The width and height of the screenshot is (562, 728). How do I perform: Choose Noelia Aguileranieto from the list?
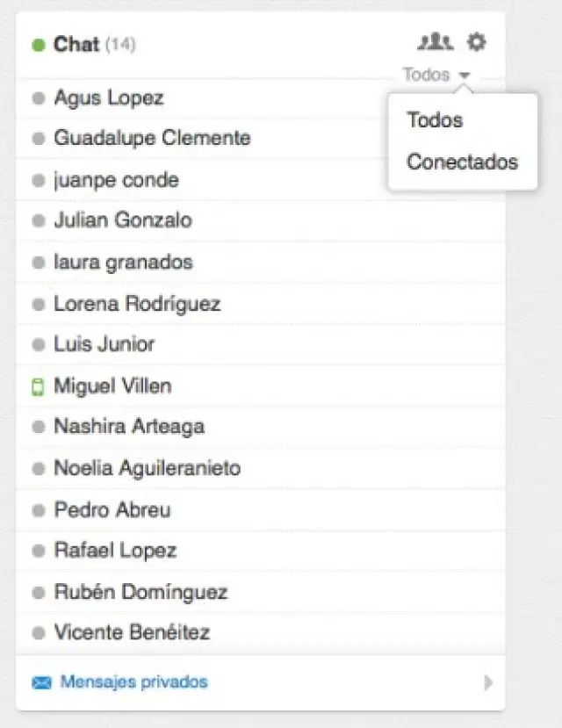(x=147, y=468)
